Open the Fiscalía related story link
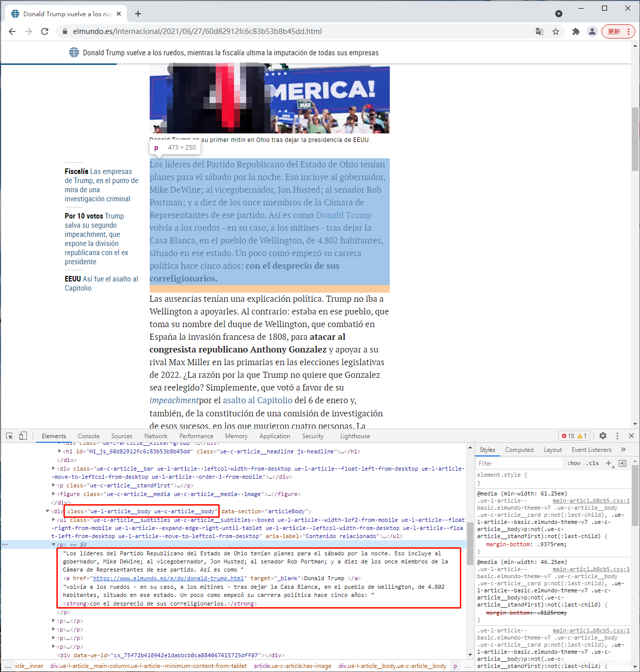This screenshot has height=672, width=640. tap(102, 185)
